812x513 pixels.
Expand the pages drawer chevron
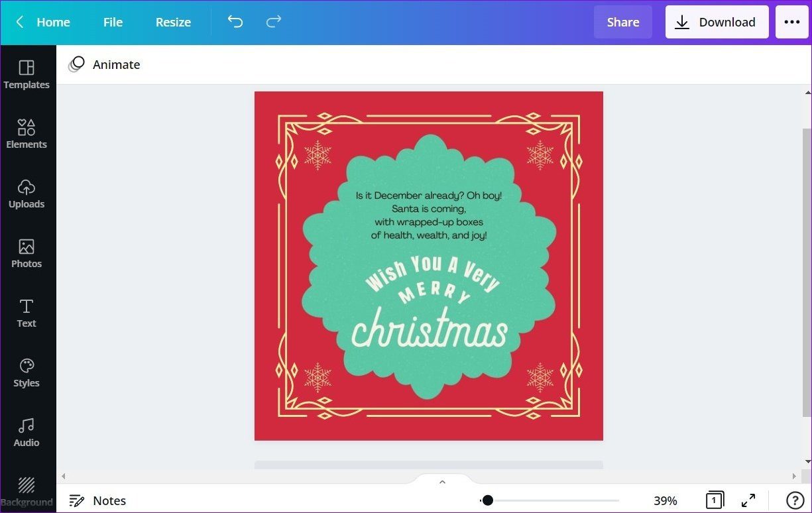tap(442, 482)
